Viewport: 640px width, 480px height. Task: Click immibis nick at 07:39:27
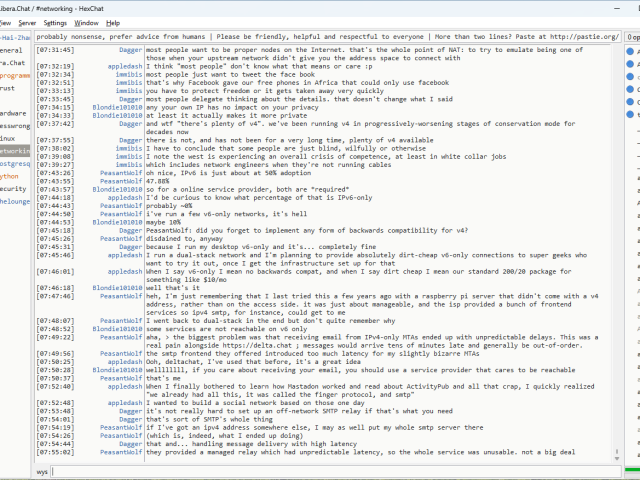129,165
